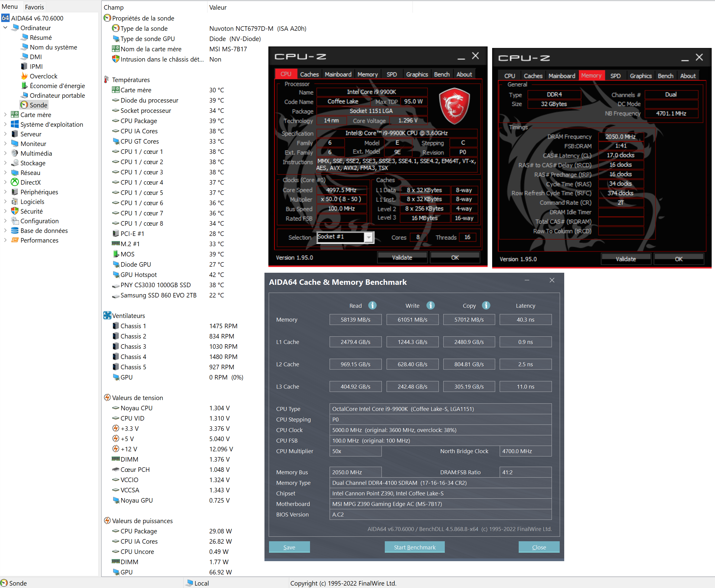Click the Copy info icon in benchmark

click(x=486, y=305)
